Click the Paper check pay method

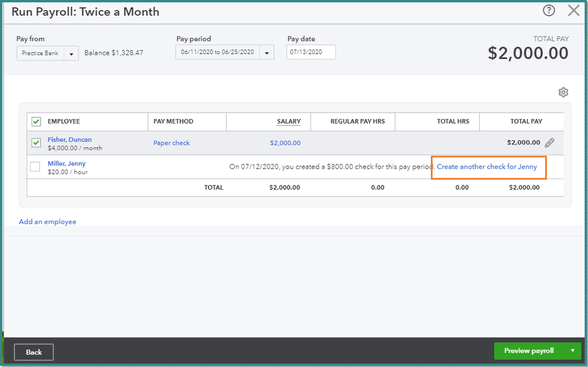coord(171,143)
